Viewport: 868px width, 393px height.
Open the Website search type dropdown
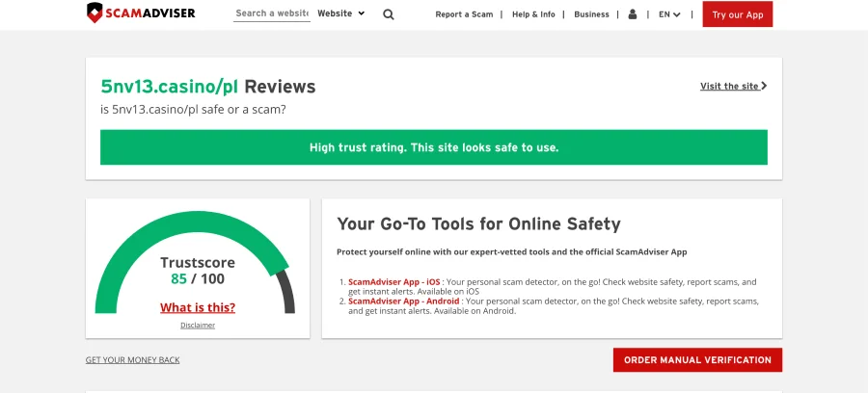point(340,13)
